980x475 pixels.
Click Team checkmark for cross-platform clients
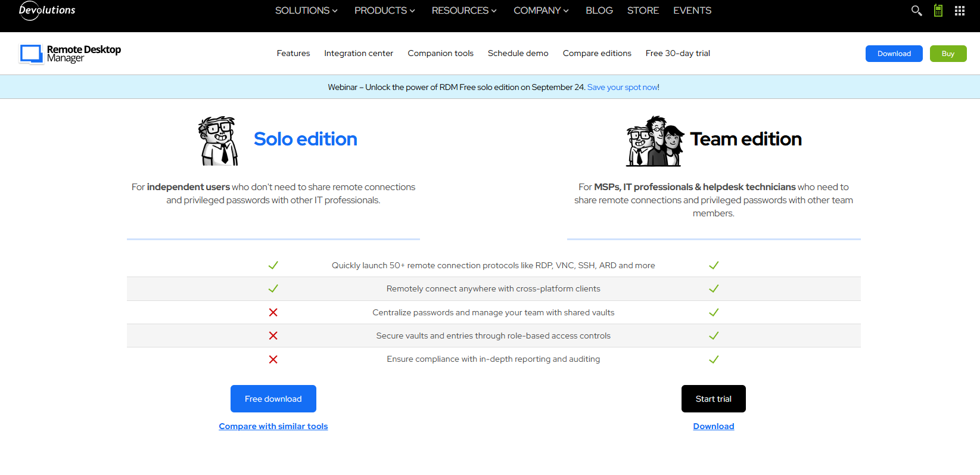click(714, 288)
